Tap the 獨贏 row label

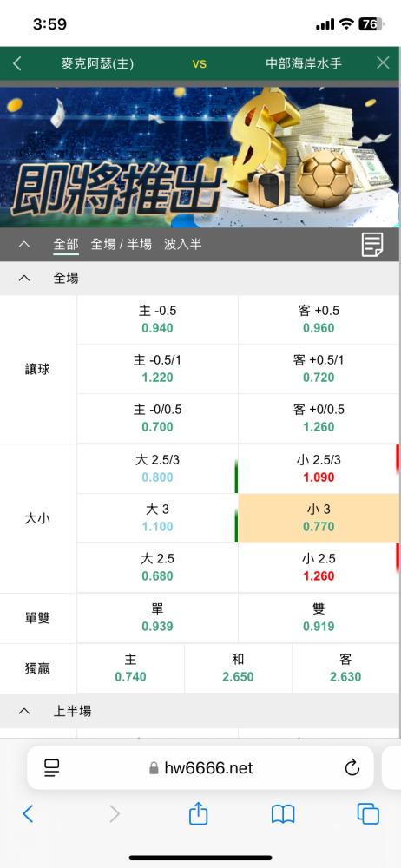tap(37, 668)
